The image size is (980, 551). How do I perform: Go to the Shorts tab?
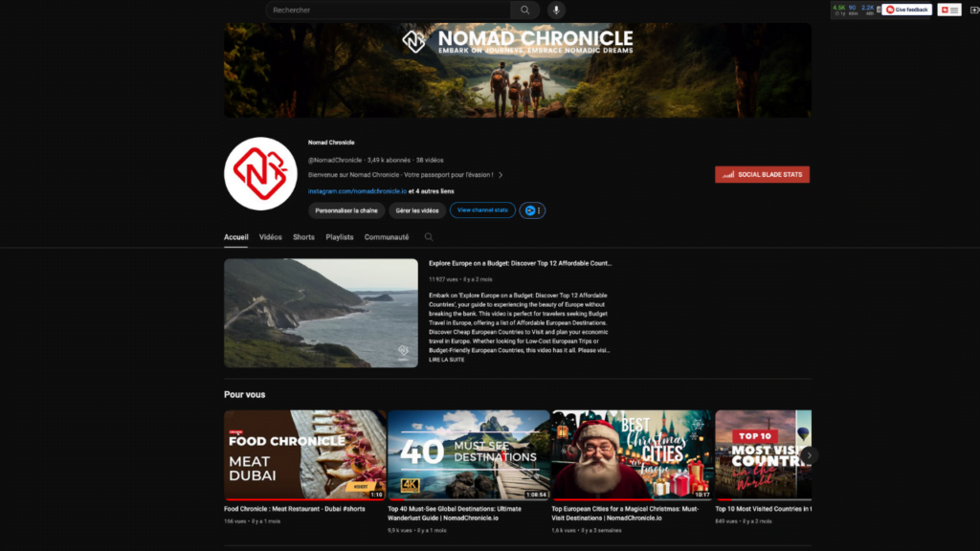[303, 237]
